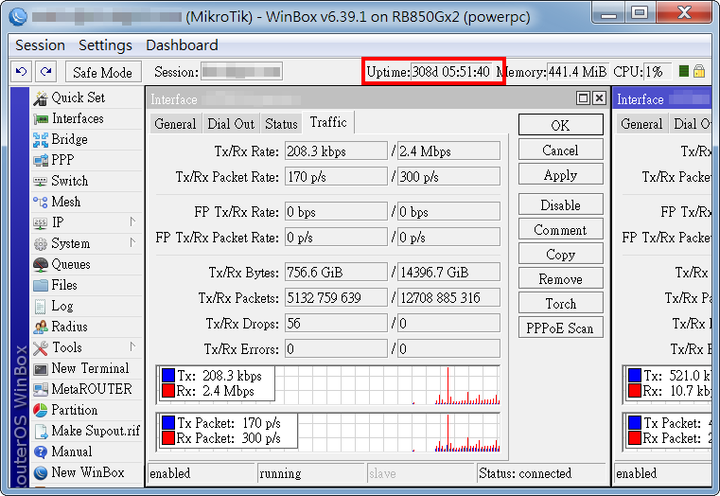Open Quick Set from the sidebar icon
Screen dimensions: 720x496
[x=40, y=98]
